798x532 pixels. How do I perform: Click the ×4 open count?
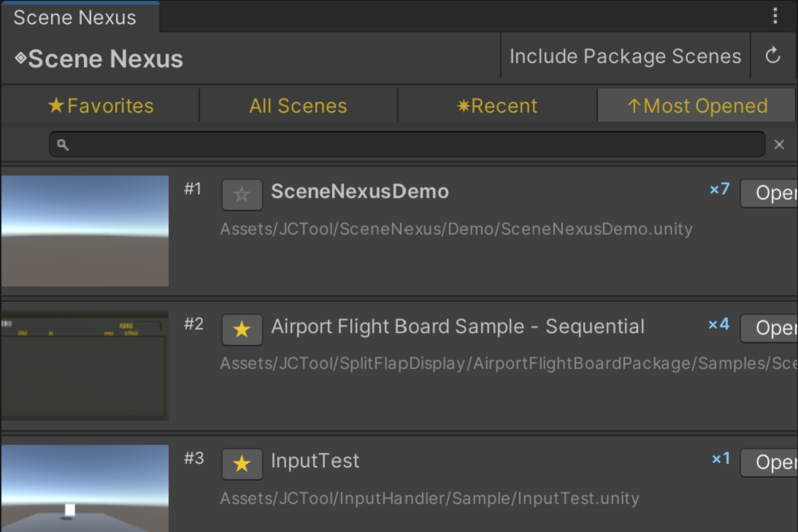[719, 324]
